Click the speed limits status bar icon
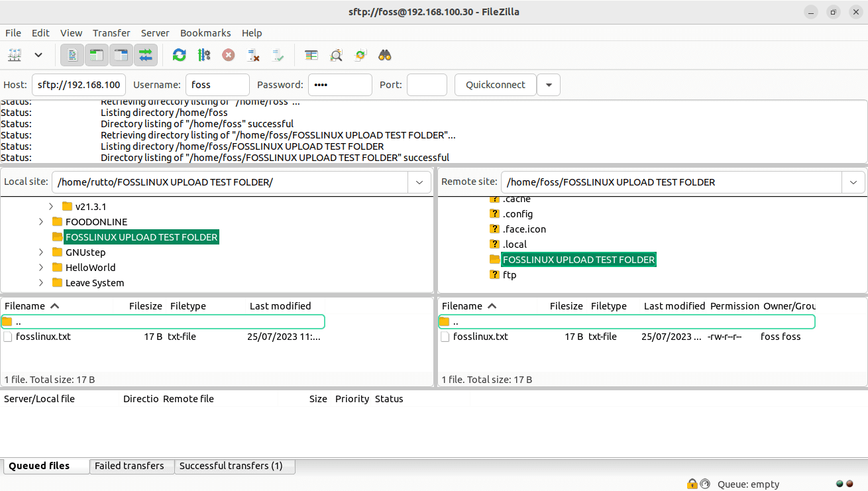The width and height of the screenshot is (868, 491). (705, 484)
